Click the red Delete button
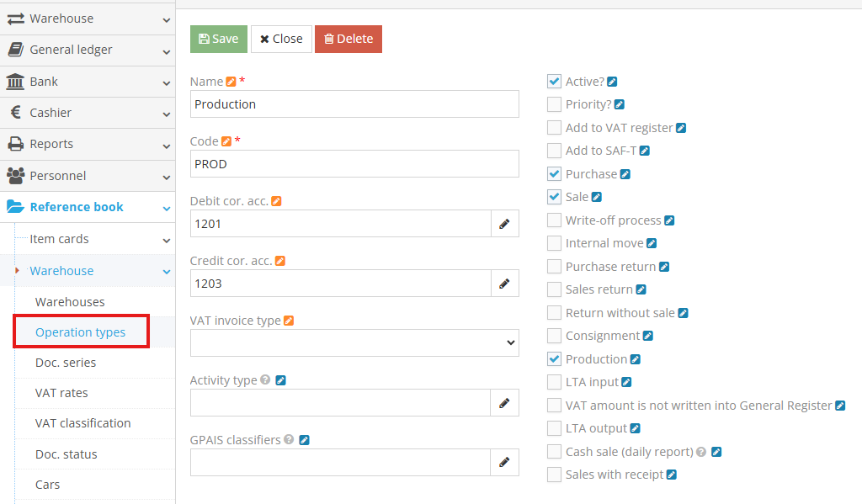Image resolution: width=862 pixels, height=504 pixels. point(348,39)
